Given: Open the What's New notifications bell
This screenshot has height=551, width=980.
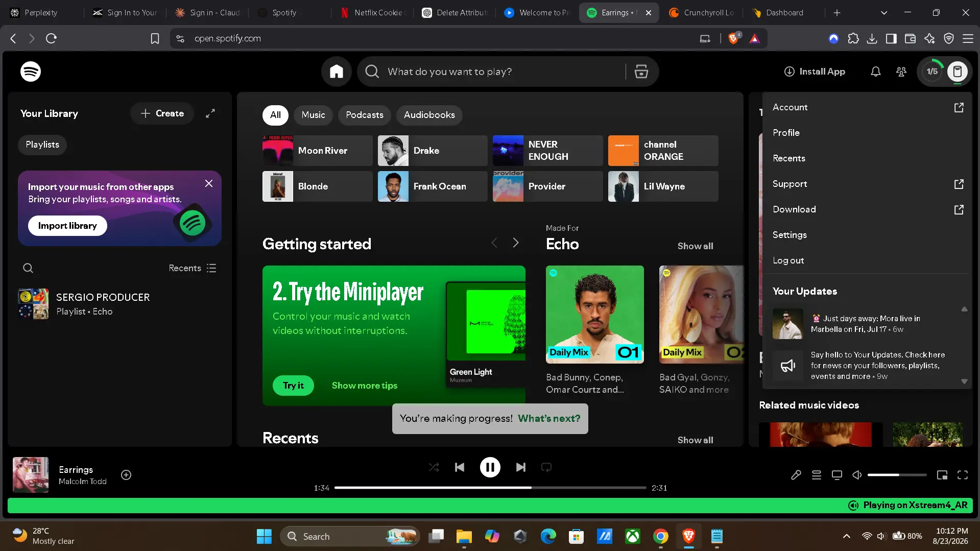Looking at the screenshot, I should pos(875,71).
